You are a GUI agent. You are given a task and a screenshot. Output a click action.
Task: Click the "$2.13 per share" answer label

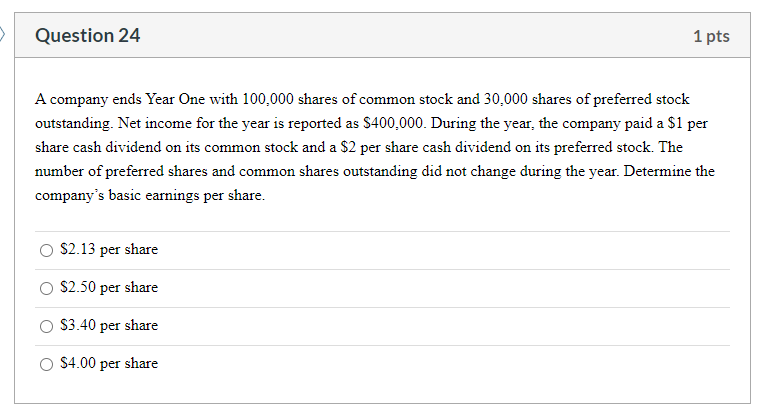[109, 250]
